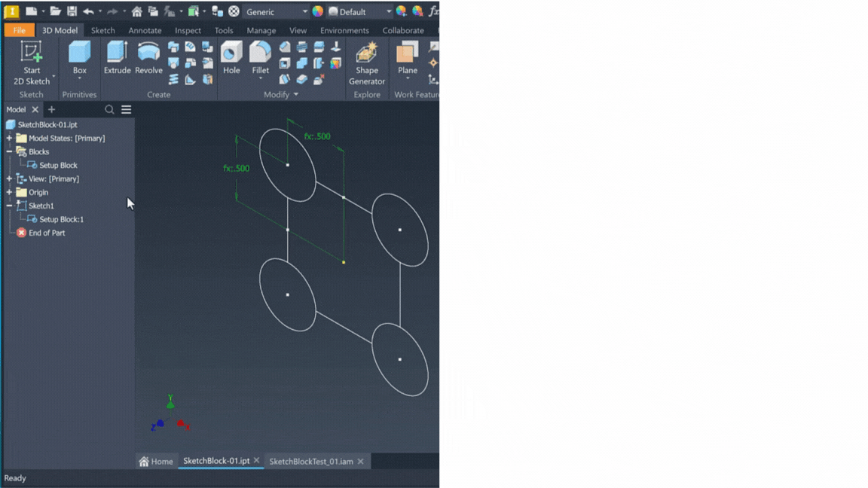This screenshot has width=868, height=488.
Task: Choose the Revolve tool
Action: click(x=148, y=58)
